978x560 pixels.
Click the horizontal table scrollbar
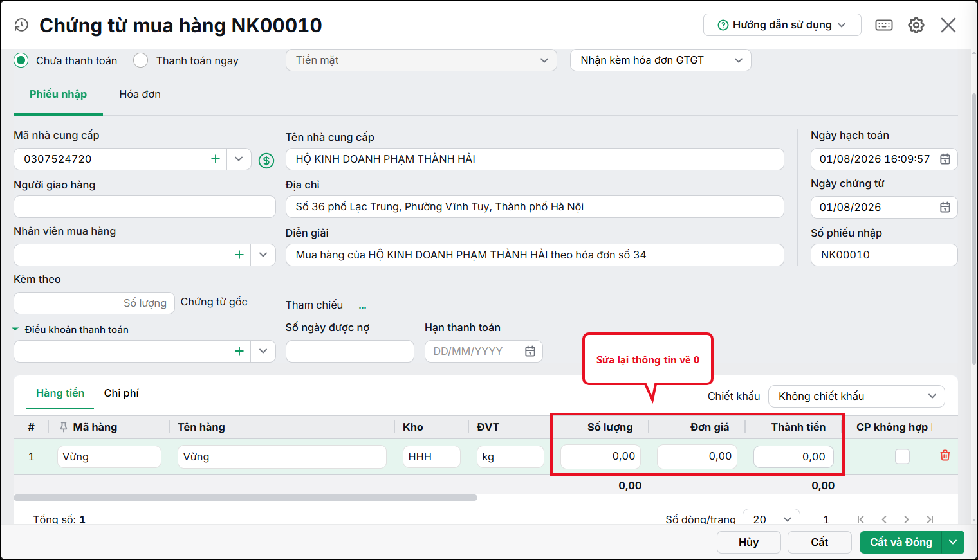tap(245, 498)
